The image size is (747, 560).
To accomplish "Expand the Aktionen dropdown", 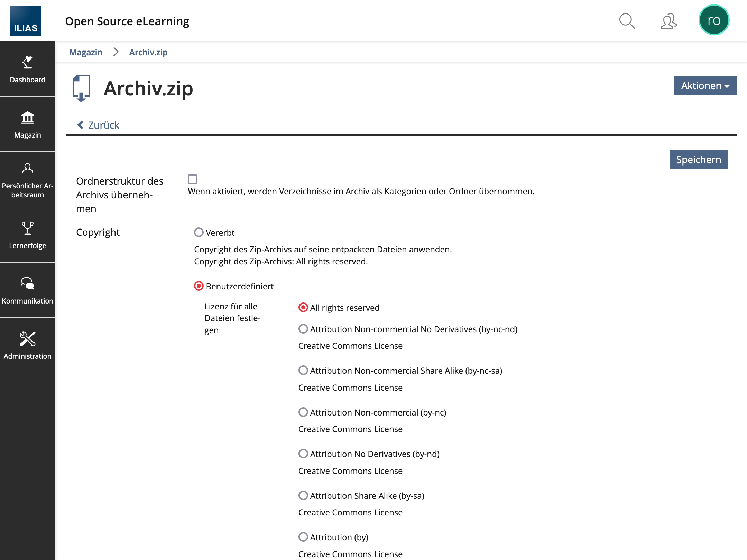I will coord(705,86).
